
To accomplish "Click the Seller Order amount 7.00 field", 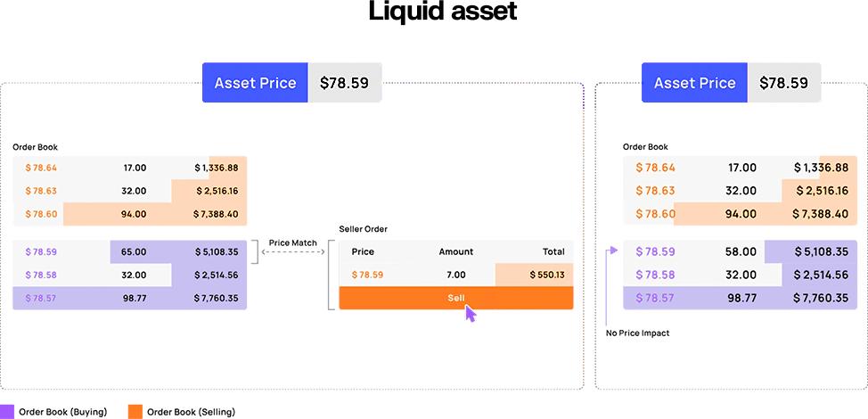I will tap(455, 275).
